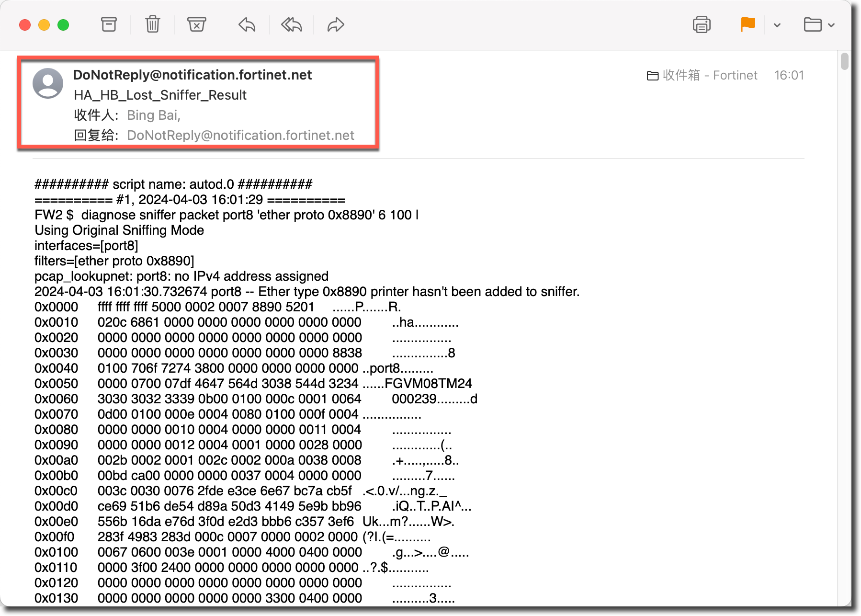Image resolution: width=861 pixels, height=616 pixels.
Task: Select sender address DoNotReply@notification.fortinet.net in header
Action: pyautogui.click(x=192, y=75)
